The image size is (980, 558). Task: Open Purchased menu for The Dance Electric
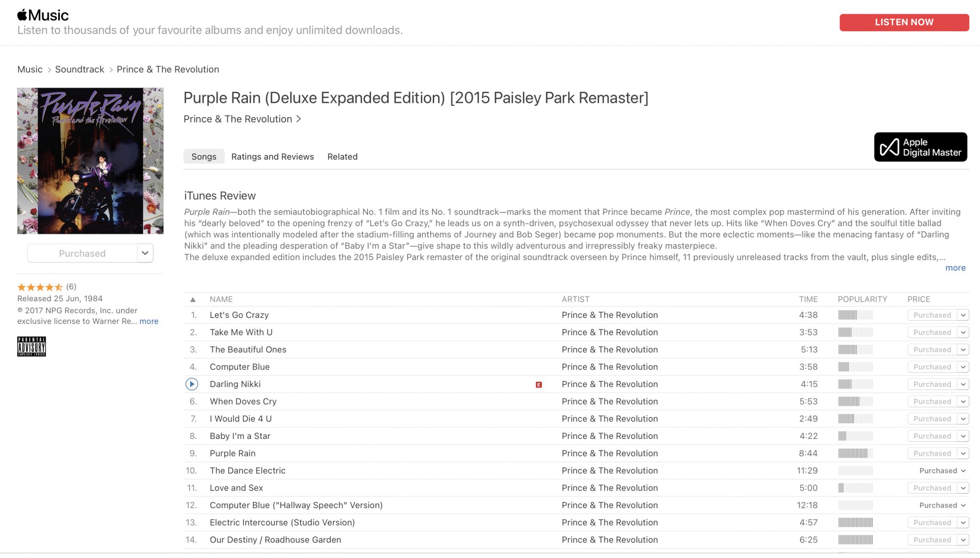pyautogui.click(x=942, y=471)
